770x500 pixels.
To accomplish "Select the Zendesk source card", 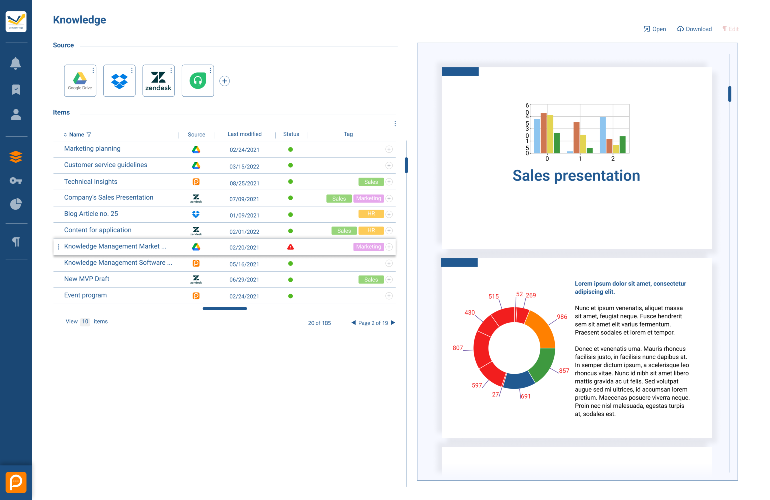I will coord(158,81).
